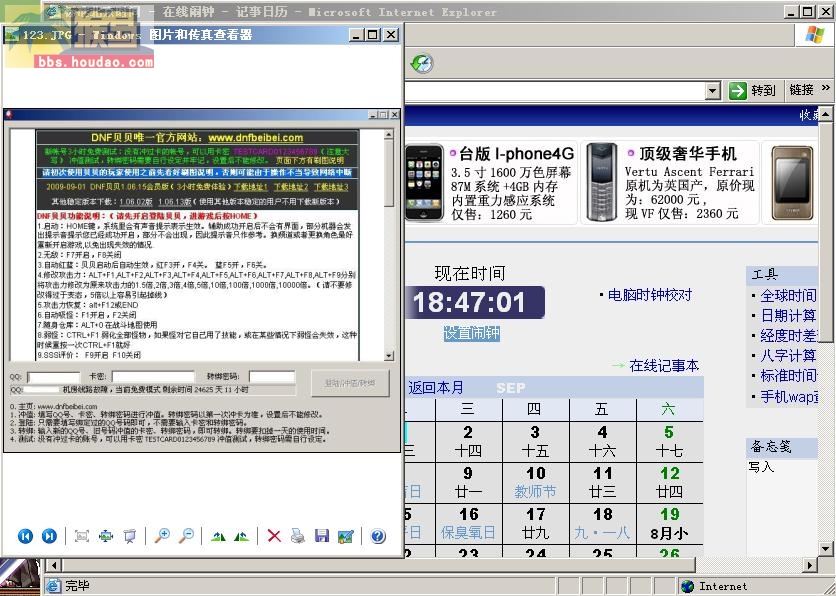This screenshot has width=836, height=596.
Task: Click the Windows logo in Internet Explorer toolbar
Action: [815, 35]
